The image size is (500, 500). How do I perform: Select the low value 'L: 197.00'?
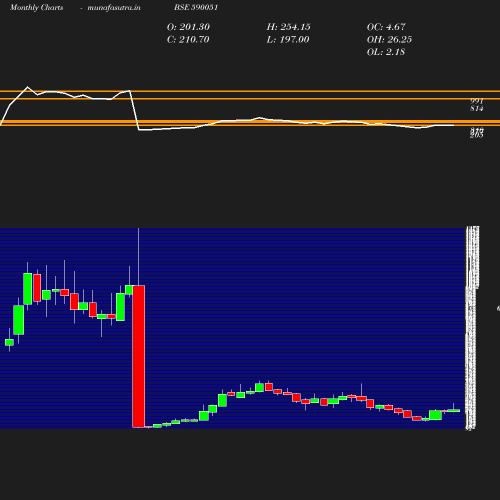point(288,40)
